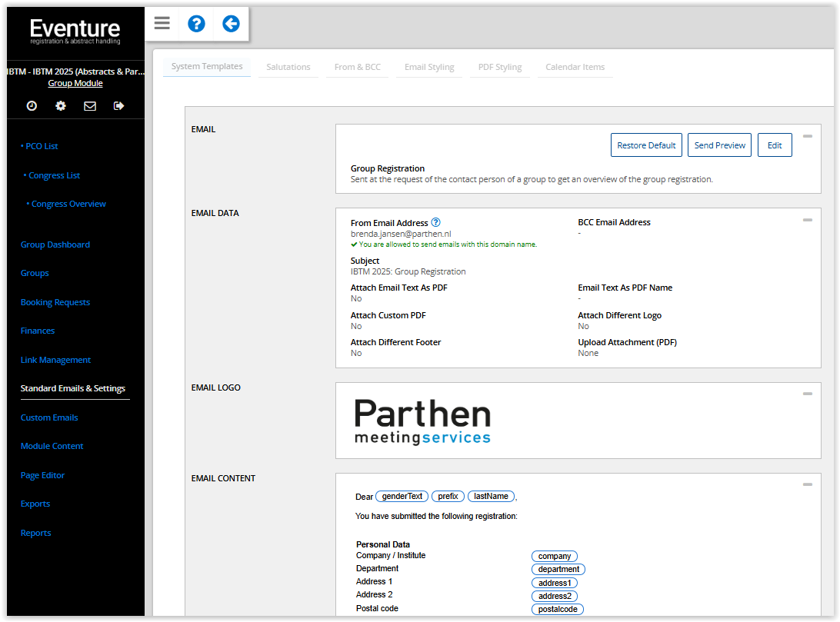Collapse the EMAIL LOGO section panel
Viewport: 840px width, 622px height.
(807, 394)
